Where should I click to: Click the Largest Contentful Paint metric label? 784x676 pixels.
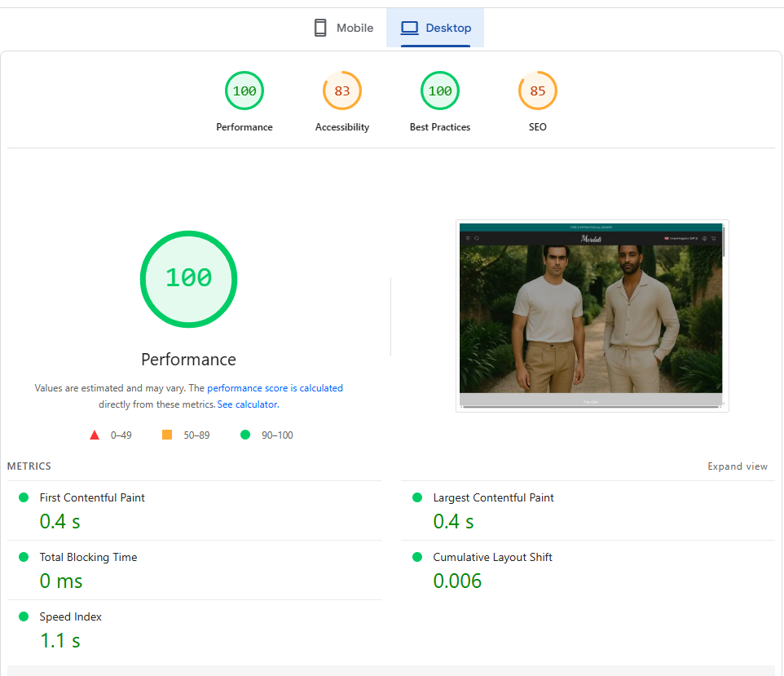point(493,497)
